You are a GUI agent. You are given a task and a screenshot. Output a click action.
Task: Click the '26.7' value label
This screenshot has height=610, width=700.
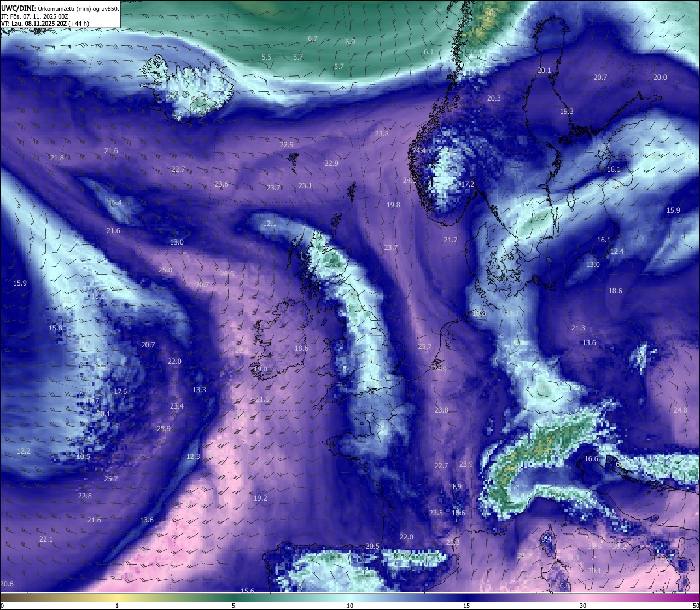click(202, 284)
